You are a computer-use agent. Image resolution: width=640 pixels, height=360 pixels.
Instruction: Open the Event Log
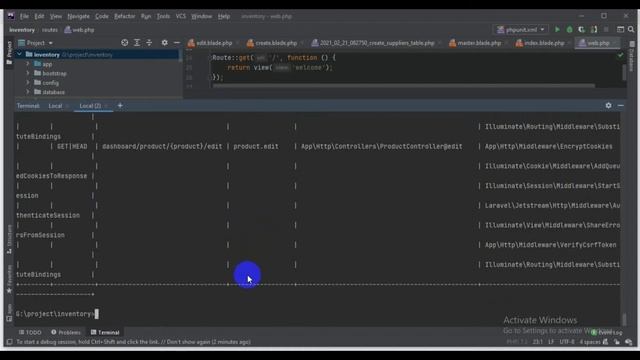tap(607, 333)
